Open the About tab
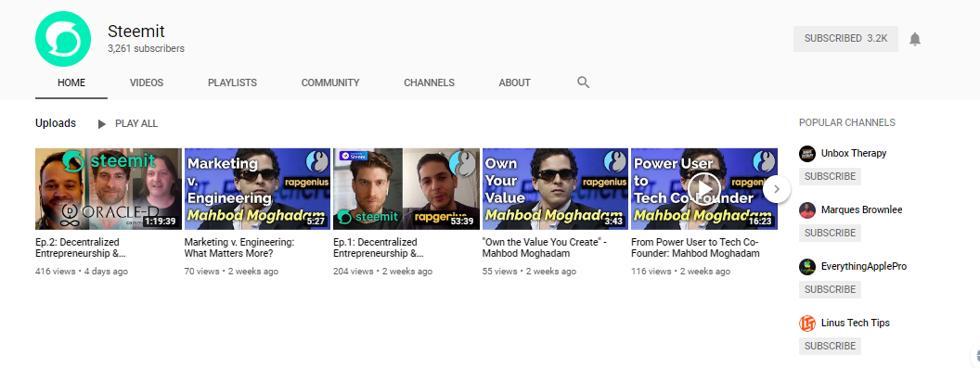 click(514, 82)
